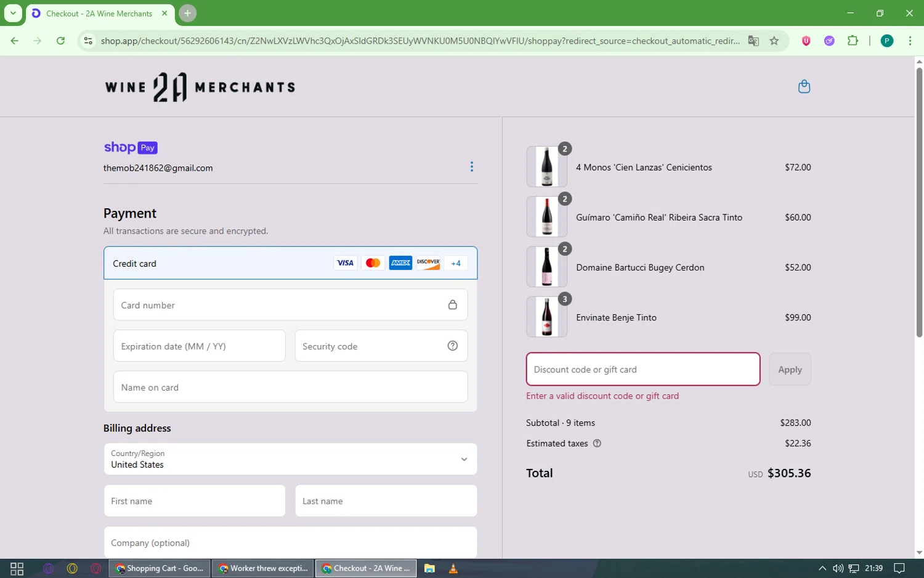Click the lock icon in Card number field
924x578 pixels.
[x=453, y=305]
